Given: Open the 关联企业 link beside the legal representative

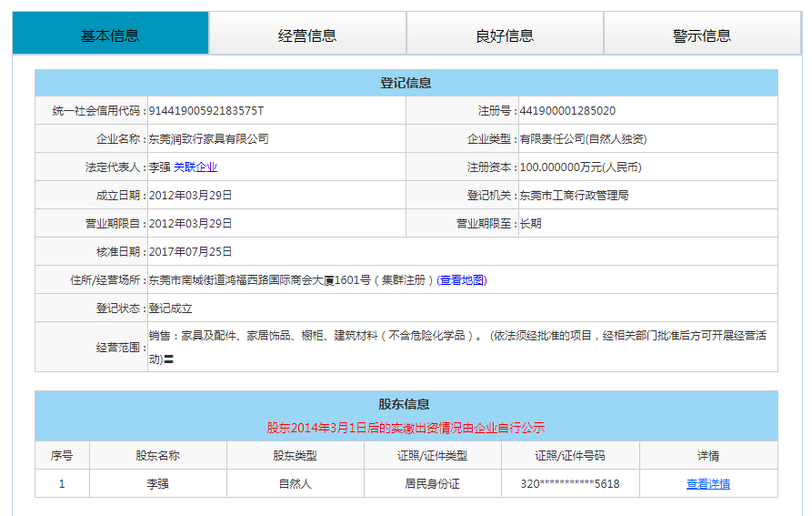Looking at the screenshot, I should (195, 167).
